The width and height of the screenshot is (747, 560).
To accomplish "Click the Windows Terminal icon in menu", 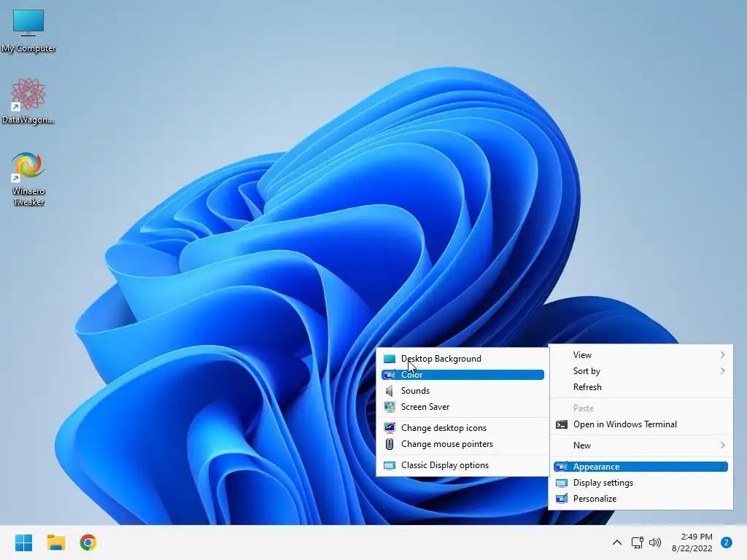I will click(562, 424).
